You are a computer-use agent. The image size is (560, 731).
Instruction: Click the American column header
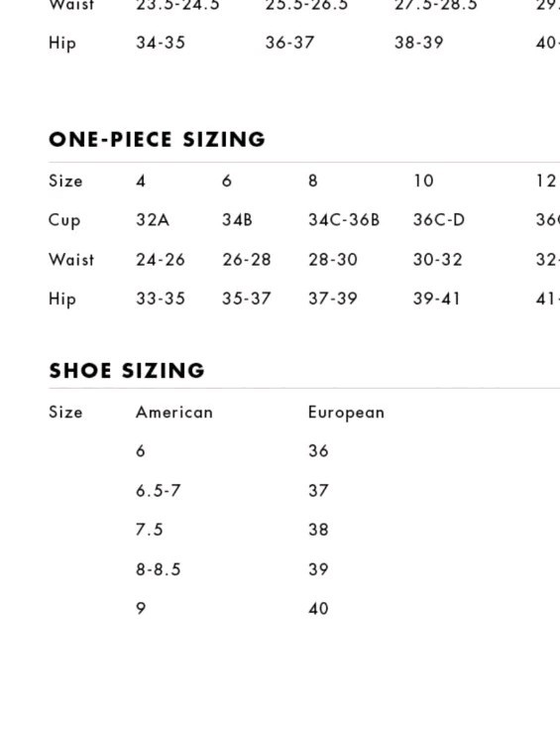[x=174, y=413]
